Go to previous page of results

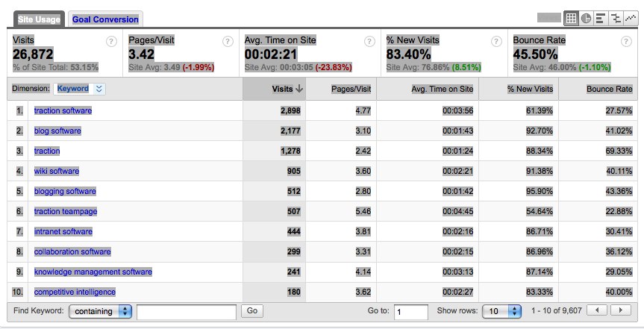pyautogui.click(x=597, y=310)
